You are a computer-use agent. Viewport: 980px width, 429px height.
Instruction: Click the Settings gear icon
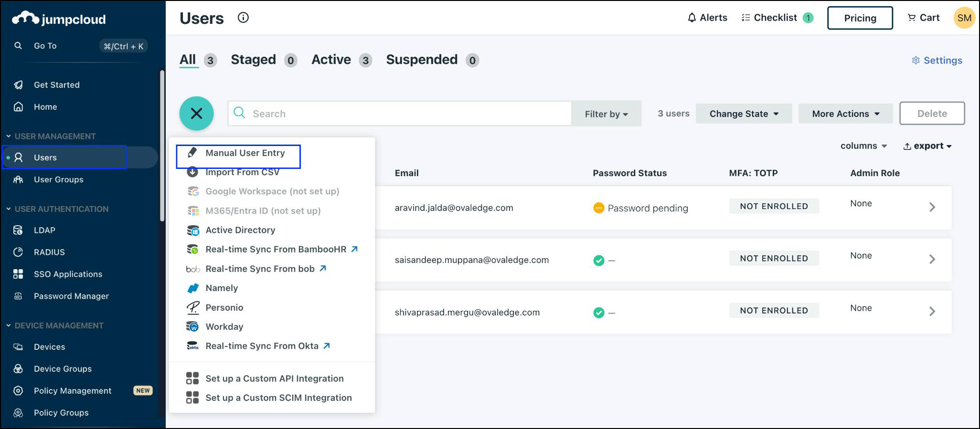point(916,61)
